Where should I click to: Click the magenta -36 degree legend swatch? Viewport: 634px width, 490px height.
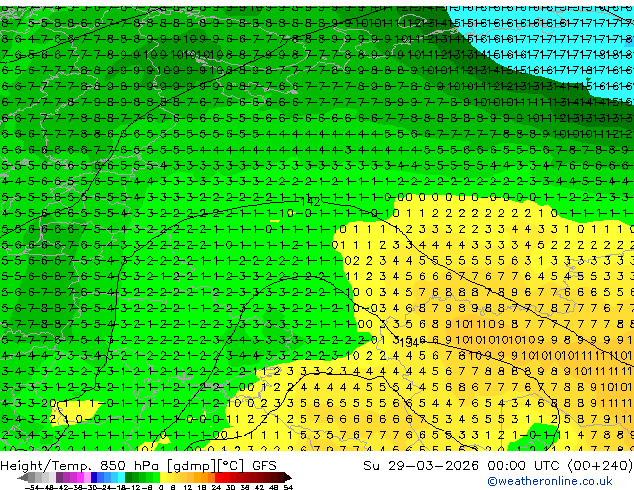80,478
